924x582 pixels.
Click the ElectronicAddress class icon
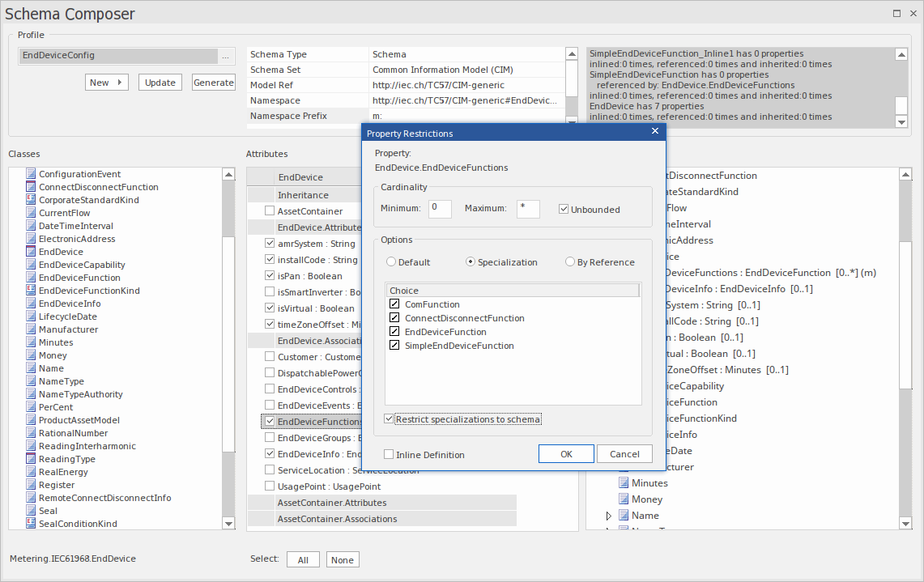coord(30,239)
